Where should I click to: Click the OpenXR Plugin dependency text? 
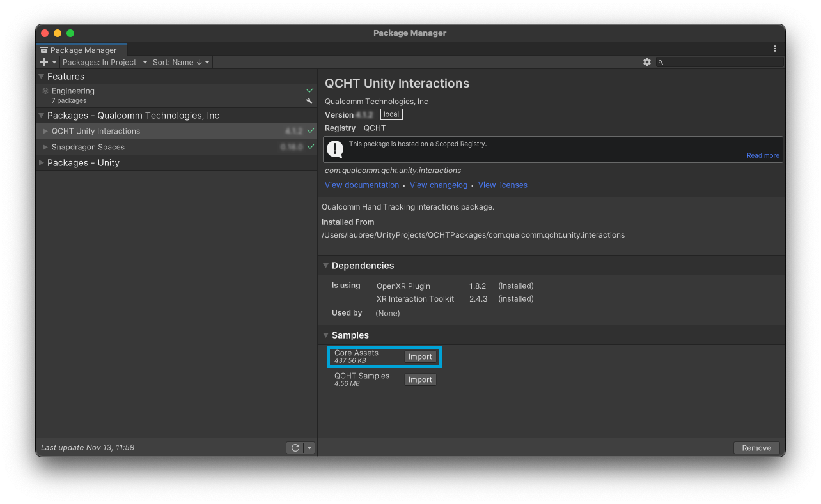click(403, 286)
